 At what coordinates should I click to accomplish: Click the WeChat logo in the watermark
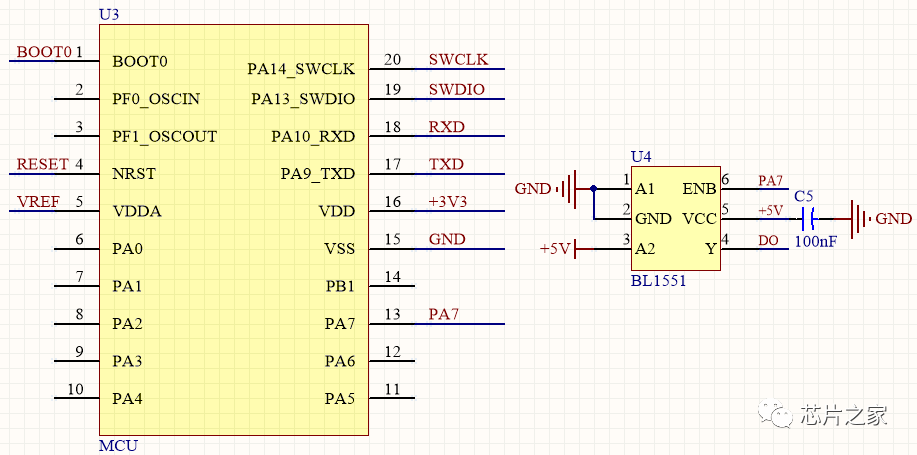pyautogui.click(x=775, y=416)
